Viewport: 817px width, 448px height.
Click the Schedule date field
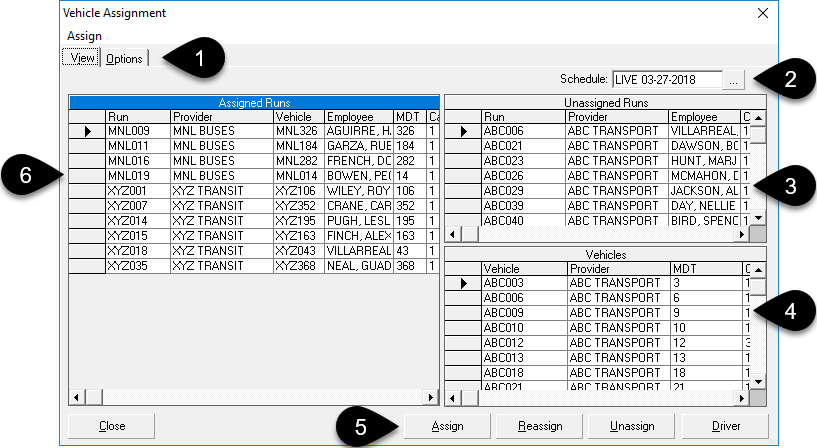(667, 80)
